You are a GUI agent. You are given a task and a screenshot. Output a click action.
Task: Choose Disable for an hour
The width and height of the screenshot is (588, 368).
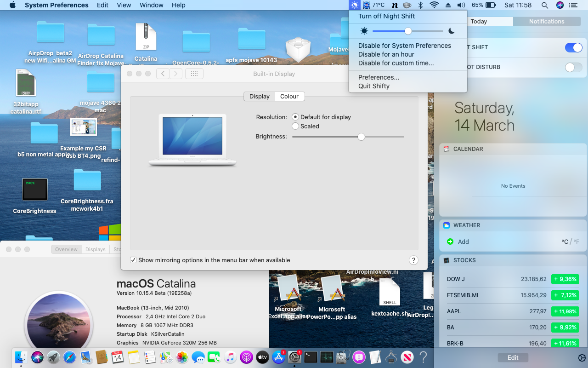point(408,54)
